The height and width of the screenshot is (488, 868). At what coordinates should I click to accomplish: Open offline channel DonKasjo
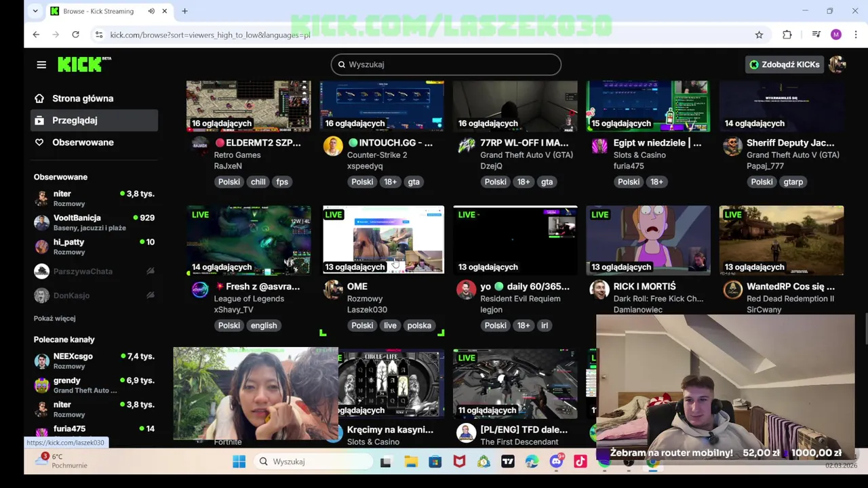tap(94, 296)
